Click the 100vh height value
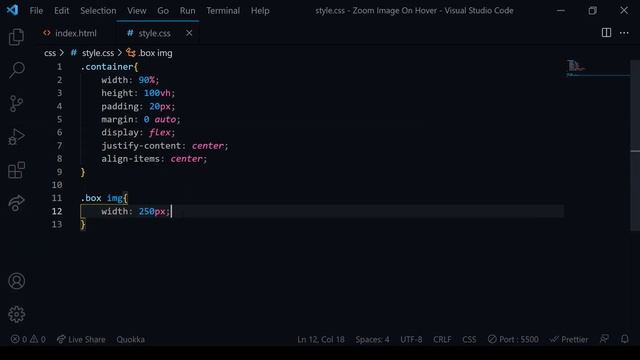Viewport: 640px width, 360px height. pos(157,93)
